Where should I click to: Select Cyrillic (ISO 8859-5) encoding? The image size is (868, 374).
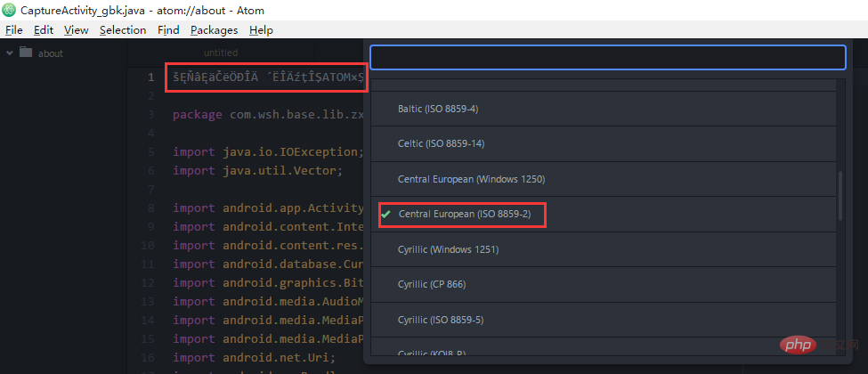603,320
